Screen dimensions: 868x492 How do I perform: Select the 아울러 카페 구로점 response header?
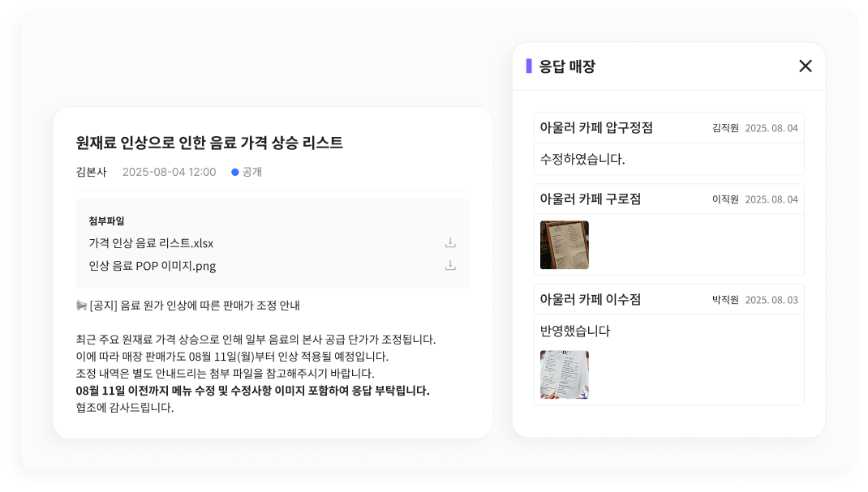click(x=668, y=199)
